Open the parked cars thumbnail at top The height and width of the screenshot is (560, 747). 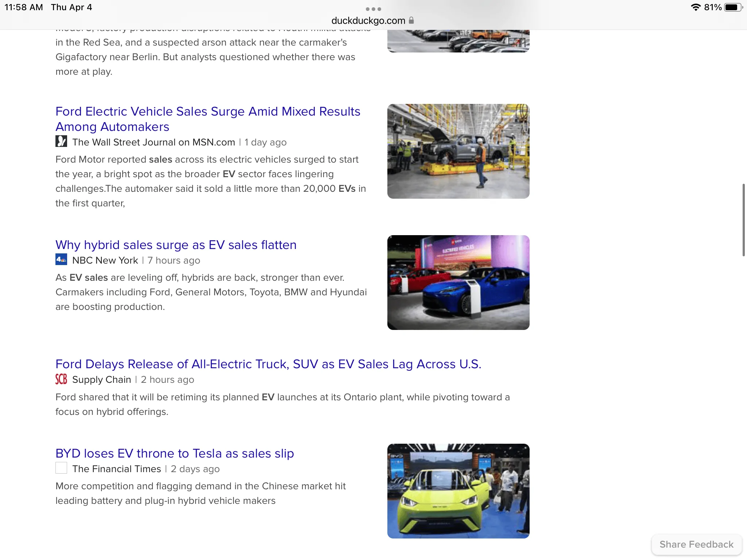point(458,41)
